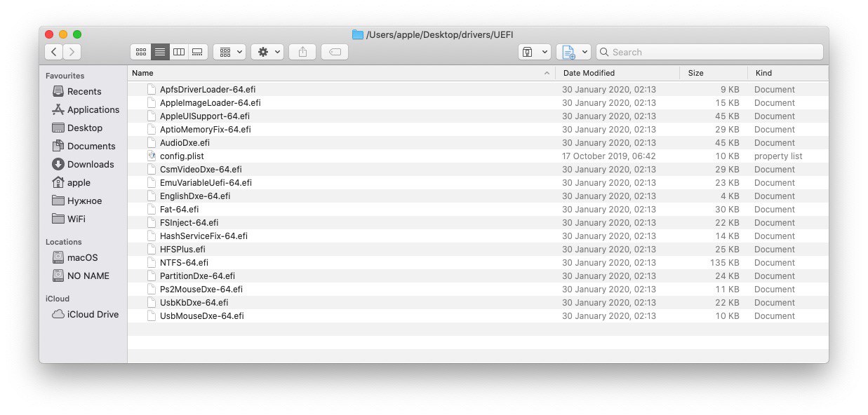This screenshot has width=868, height=415.
Task: Select the UsbMouseDxe-64.efi file icon
Action: (x=151, y=316)
